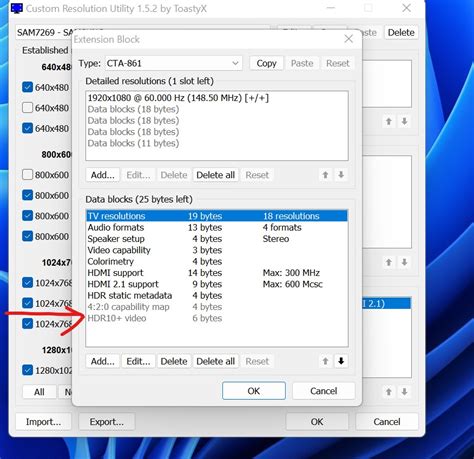This screenshot has width=474, height=459.
Task: Uncheck-state 640x480 checkbox in main window
Action: 27,108
